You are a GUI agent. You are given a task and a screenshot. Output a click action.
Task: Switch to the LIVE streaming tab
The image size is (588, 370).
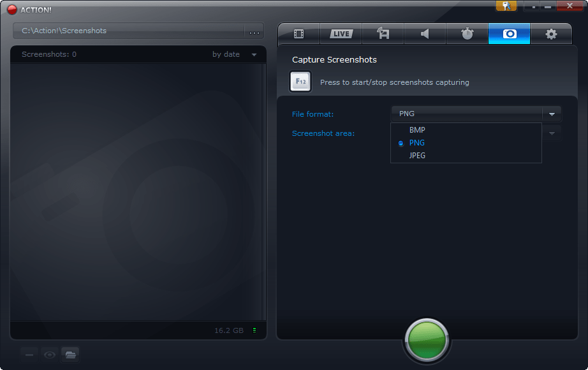pyautogui.click(x=341, y=34)
